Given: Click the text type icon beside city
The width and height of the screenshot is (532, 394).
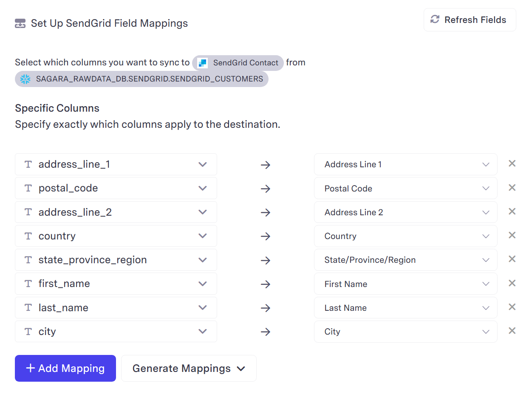Looking at the screenshot, I should tap(28, 332).
